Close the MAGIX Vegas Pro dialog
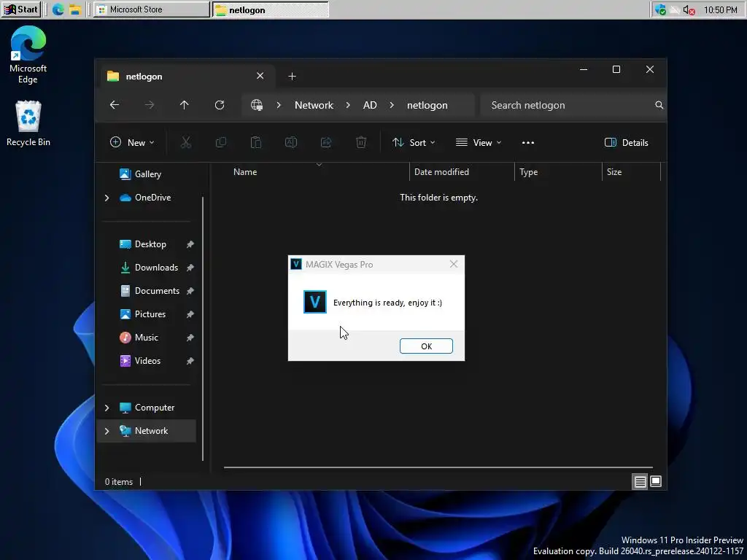Viewport: 747px width, 560px height. pos(454,264)
